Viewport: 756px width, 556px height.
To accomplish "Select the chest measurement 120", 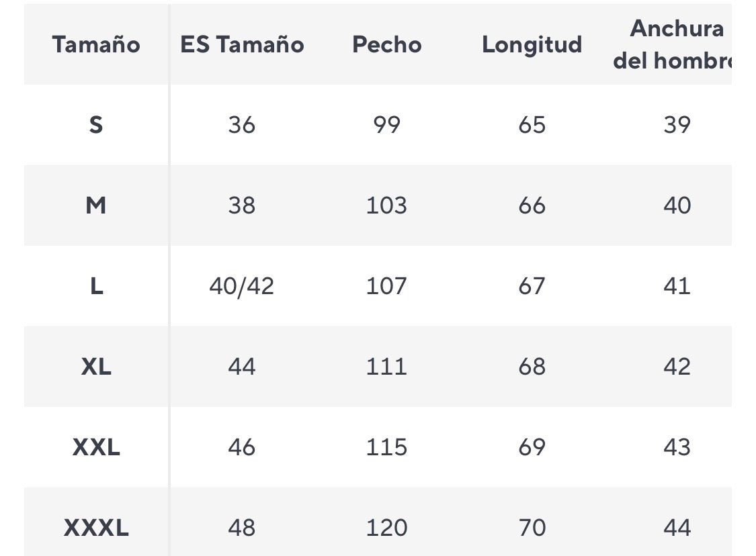I will click(387, 528).
